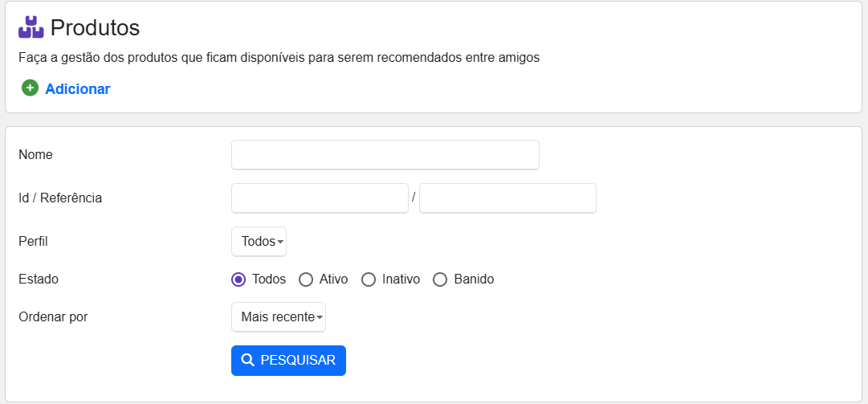The height and width of the screenshot is (404, 868).
Task: Select the Estado Todos radio button
Action: coord(238,280)
